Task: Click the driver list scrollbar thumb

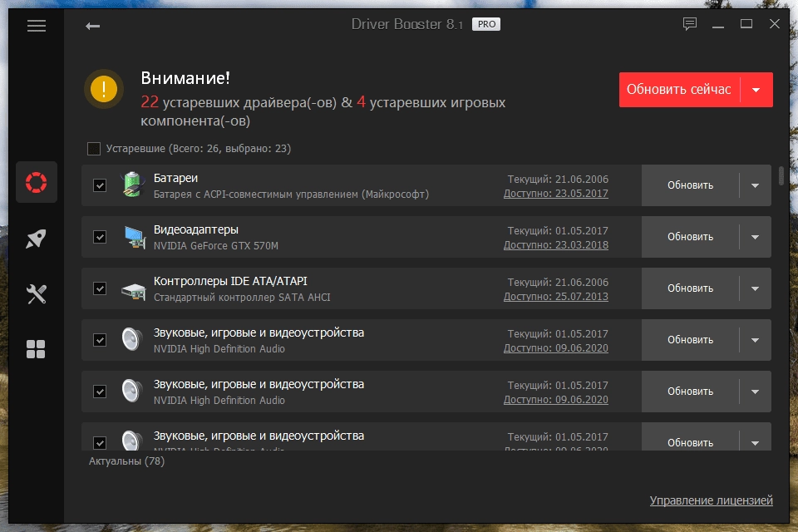Action: point(781,175)
